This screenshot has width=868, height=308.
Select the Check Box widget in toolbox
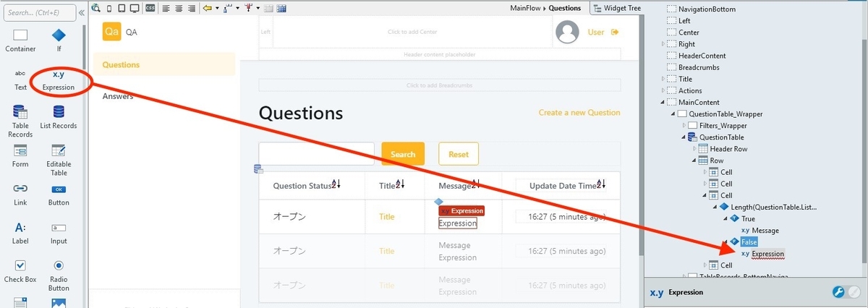[20, 270]
